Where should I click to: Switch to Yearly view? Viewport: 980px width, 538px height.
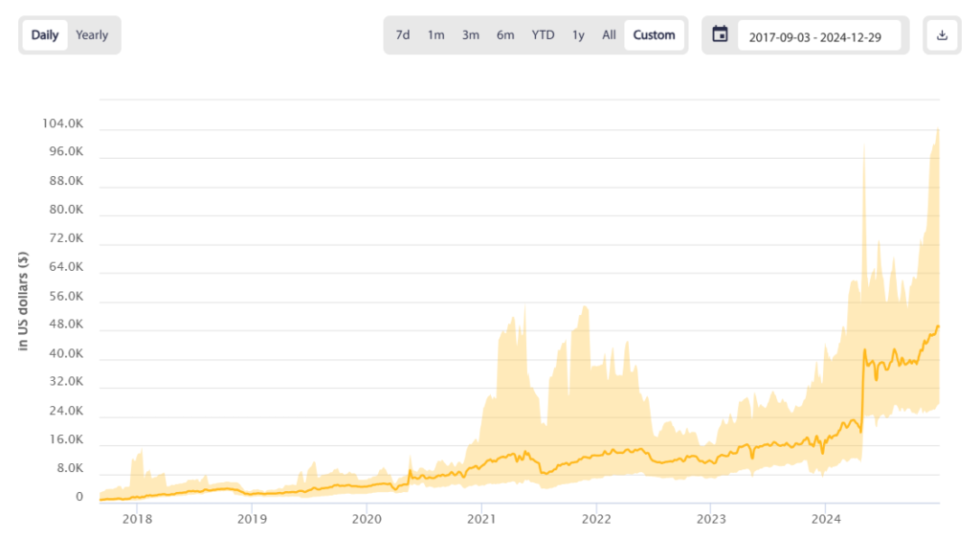pos(93,35)
